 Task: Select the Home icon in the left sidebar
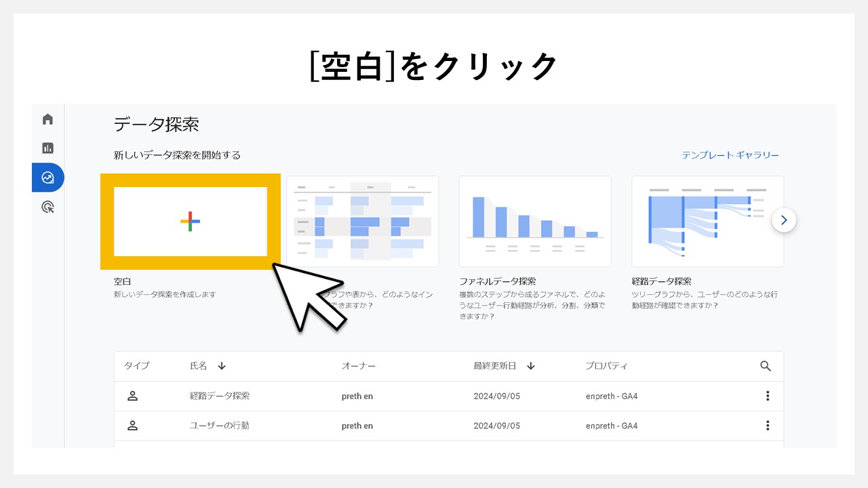[47, 119]
